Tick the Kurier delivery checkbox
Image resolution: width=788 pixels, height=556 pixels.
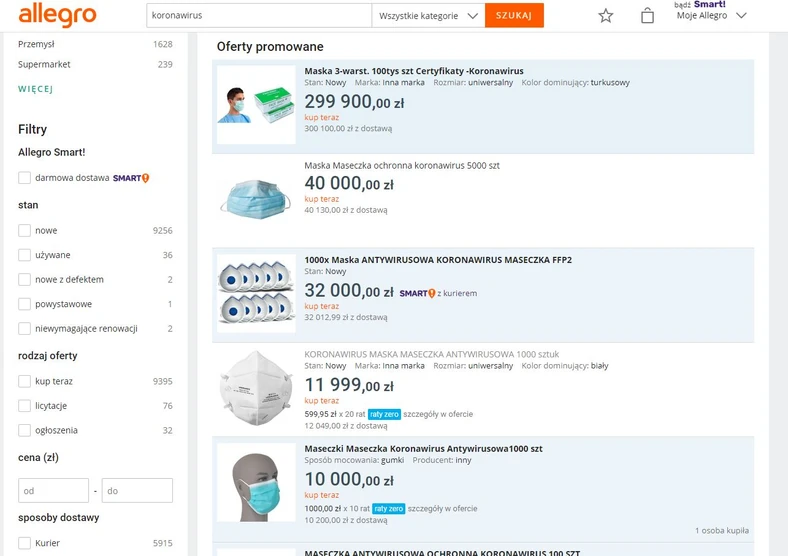coord(25,543)
